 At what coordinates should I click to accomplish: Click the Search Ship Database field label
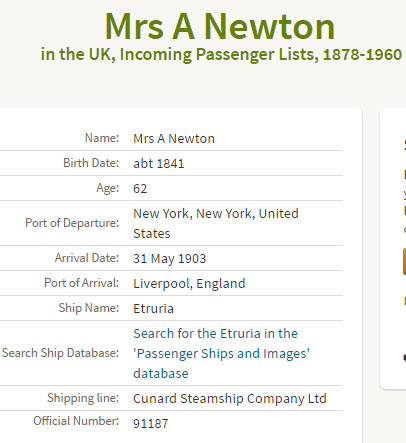pyautogui.click(x=60, y=353)
